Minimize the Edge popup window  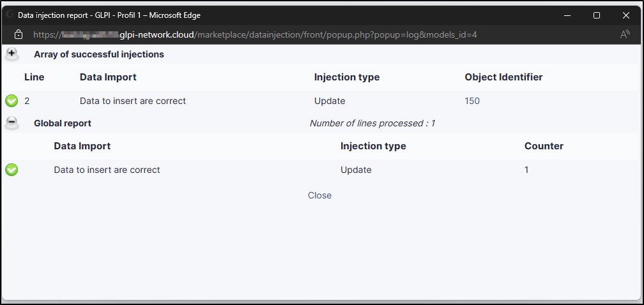coord(567,15)
